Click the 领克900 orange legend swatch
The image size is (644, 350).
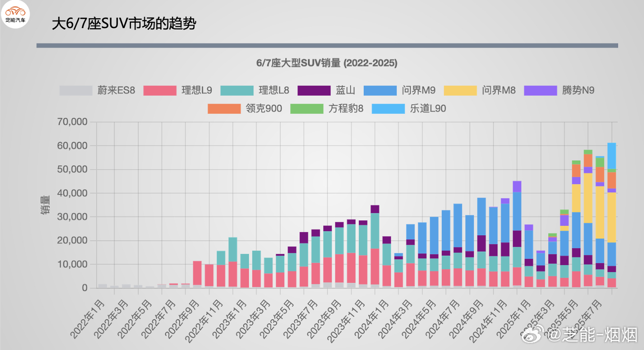224,108
